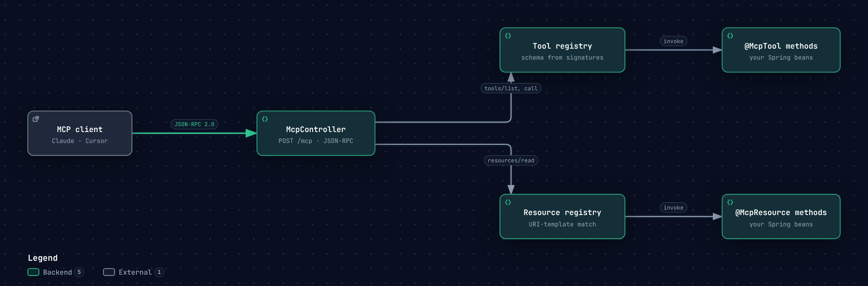Select the @McpResource methods node title
868x286 pixels.
tap(781, 212)
